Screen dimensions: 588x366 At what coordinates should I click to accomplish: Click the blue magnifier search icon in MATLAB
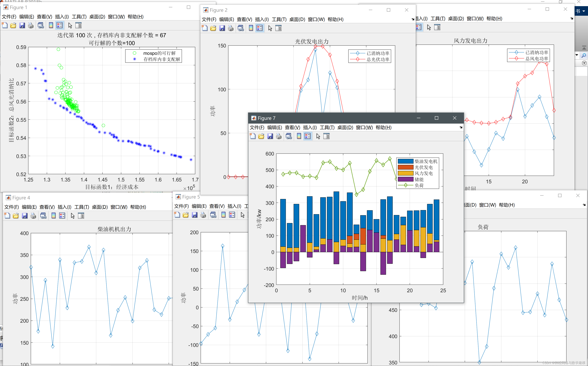(584, 55)
